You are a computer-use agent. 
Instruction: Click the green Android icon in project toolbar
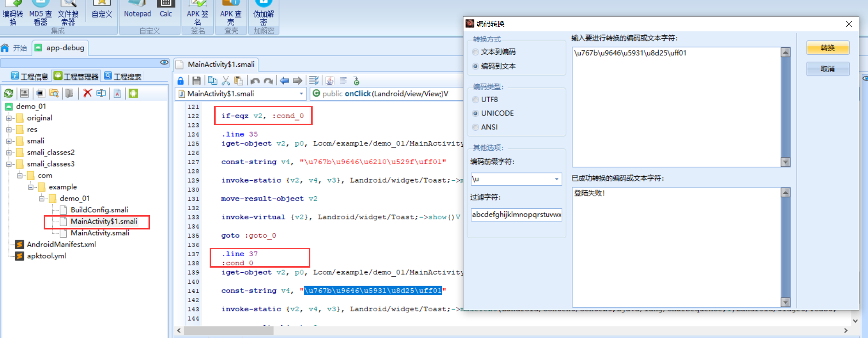click(133, 93)
